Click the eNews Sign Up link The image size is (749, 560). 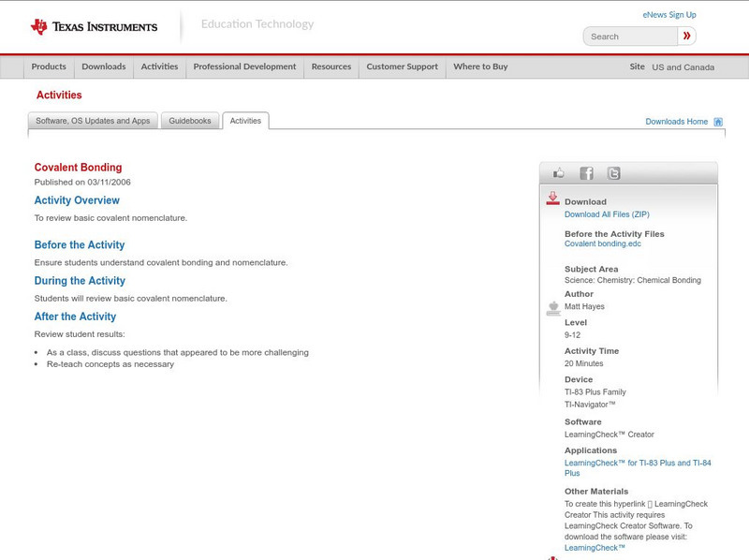pyautogui.click(x=668, y=15)
